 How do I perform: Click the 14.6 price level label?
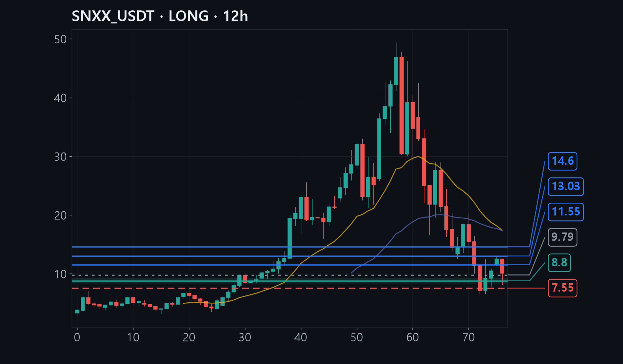tap(562, 161)
